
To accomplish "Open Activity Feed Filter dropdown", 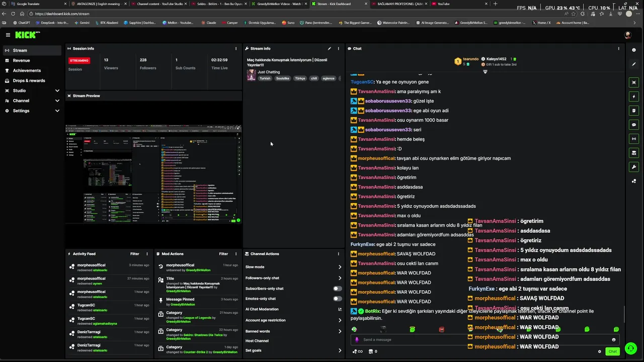I will tap(135, 254).
